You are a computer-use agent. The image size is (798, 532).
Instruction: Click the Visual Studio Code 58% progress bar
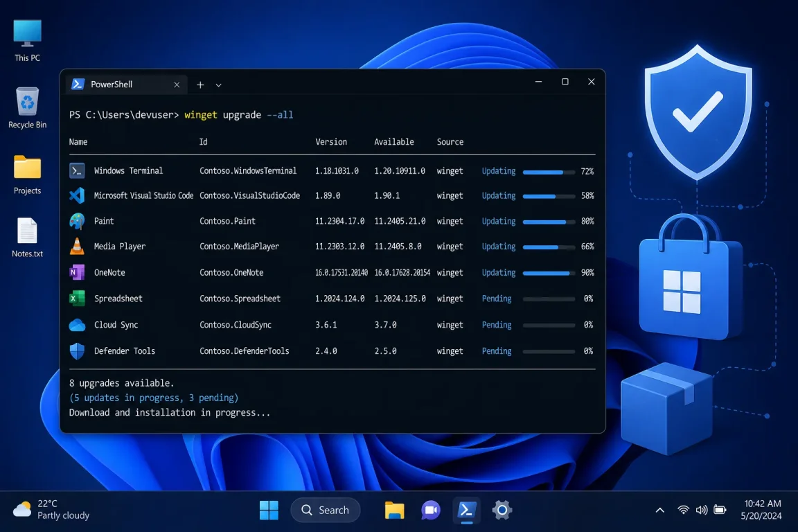(x=549, y=197)
